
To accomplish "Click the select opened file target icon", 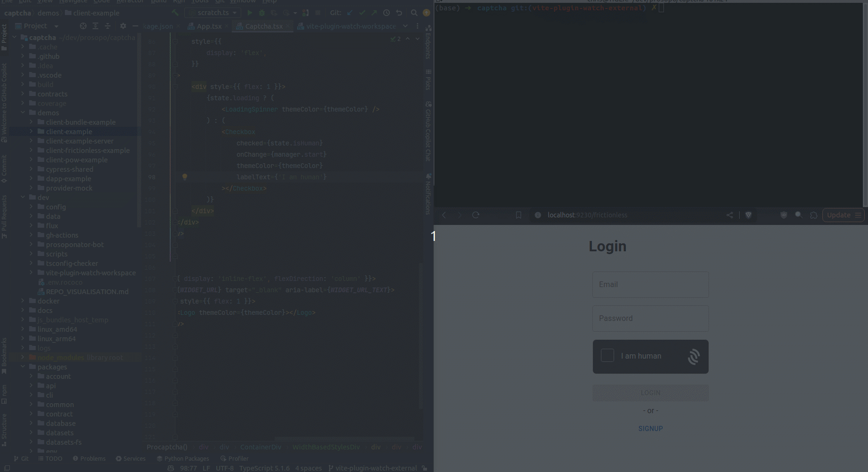I will [x=83, y=26].
